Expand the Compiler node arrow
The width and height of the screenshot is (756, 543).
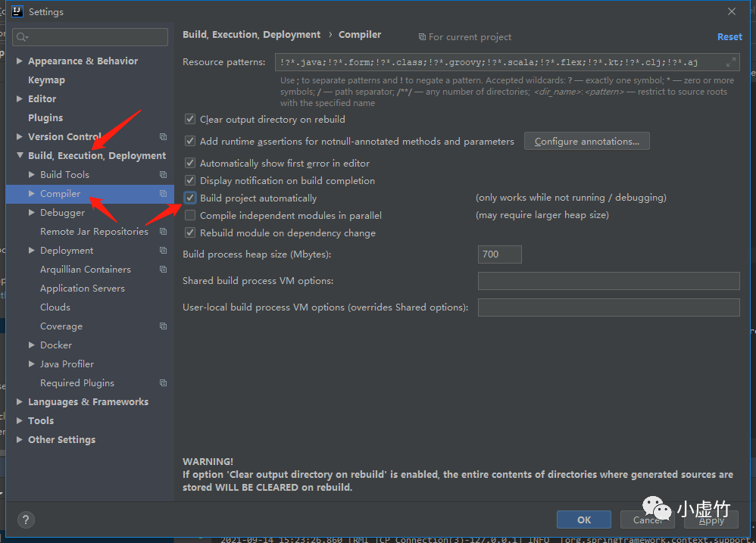(x=31, y=194)
